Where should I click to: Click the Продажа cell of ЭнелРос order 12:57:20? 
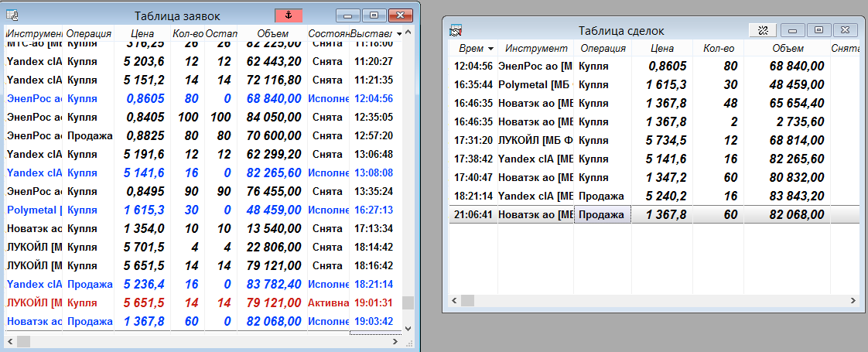89,135
